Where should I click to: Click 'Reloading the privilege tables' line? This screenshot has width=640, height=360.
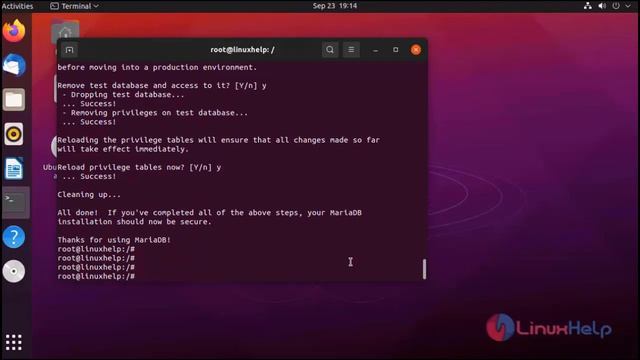pos(218,140)
